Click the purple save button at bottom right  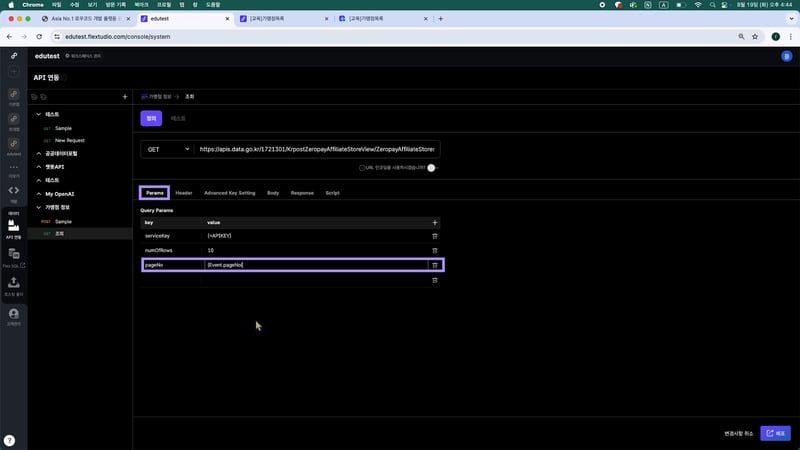click(x=775, y=433)
